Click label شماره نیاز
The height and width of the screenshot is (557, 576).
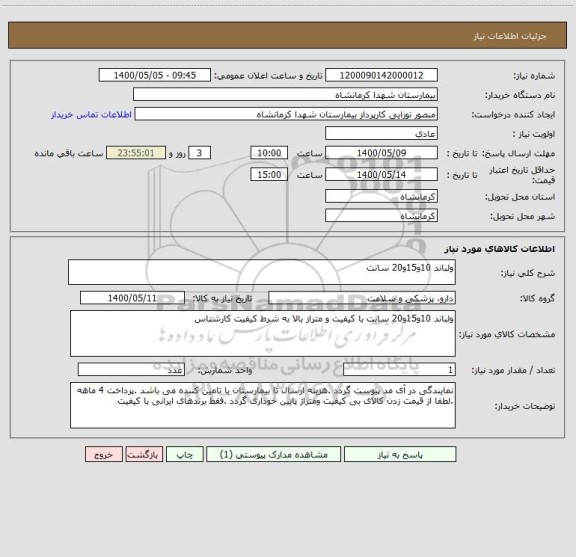(x=534, y=76)
